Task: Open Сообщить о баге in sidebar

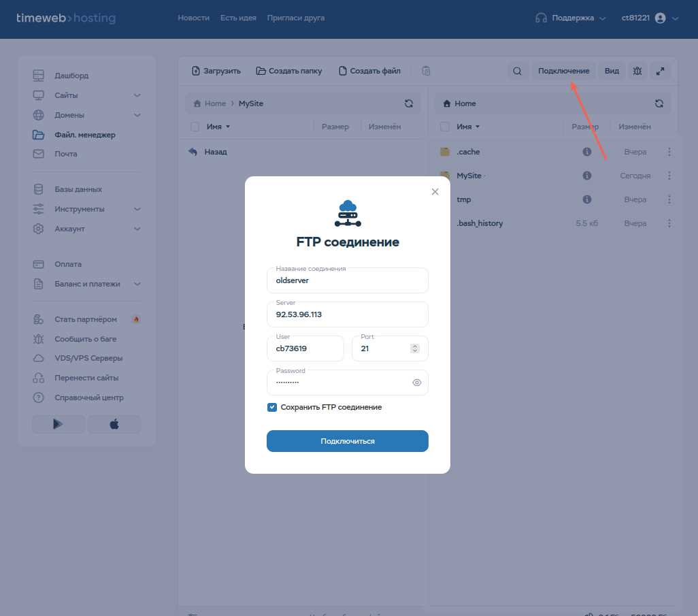Action: (x=86, y=339)
